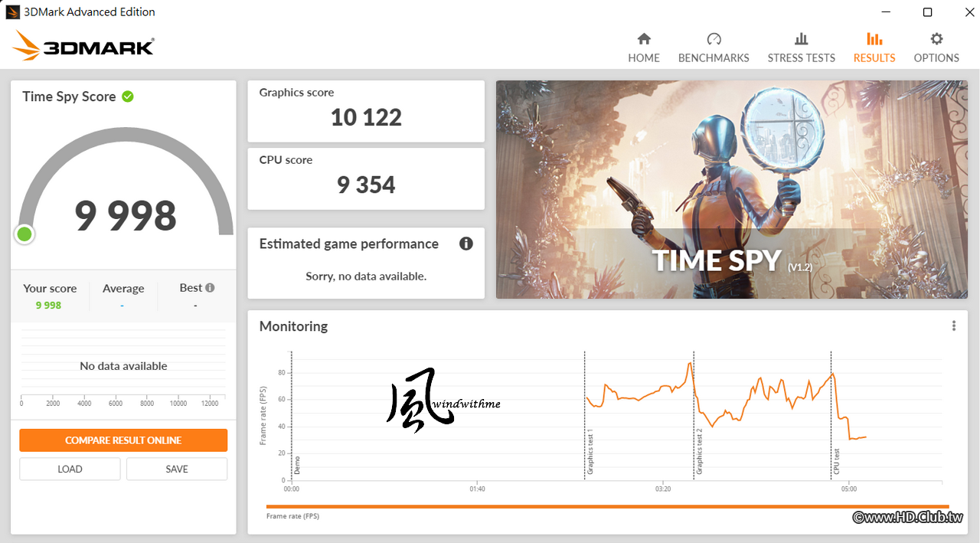
Task: Click the Average label
Action: 123,289
